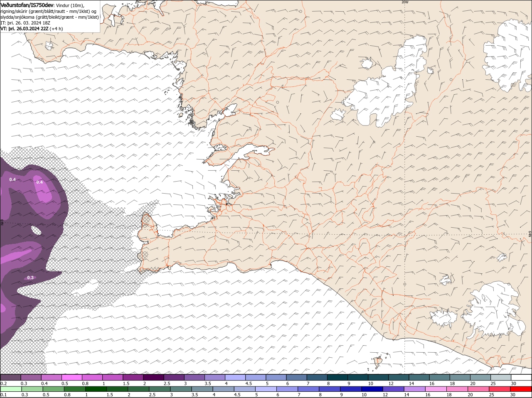Image resolution: width=532 pixels, height=398 pixels.
Task: Click the small orange island off the south coast
Action: coord(378,362)
